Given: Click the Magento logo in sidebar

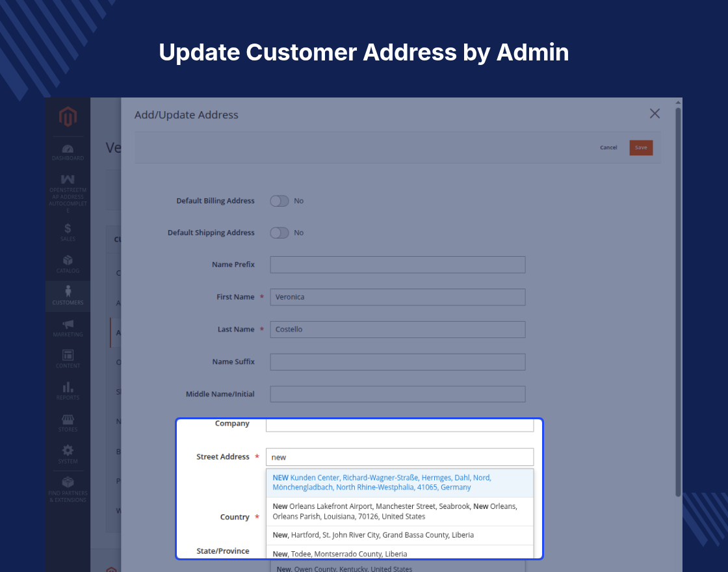Looking at the screenshot, I should coord(68,116).
